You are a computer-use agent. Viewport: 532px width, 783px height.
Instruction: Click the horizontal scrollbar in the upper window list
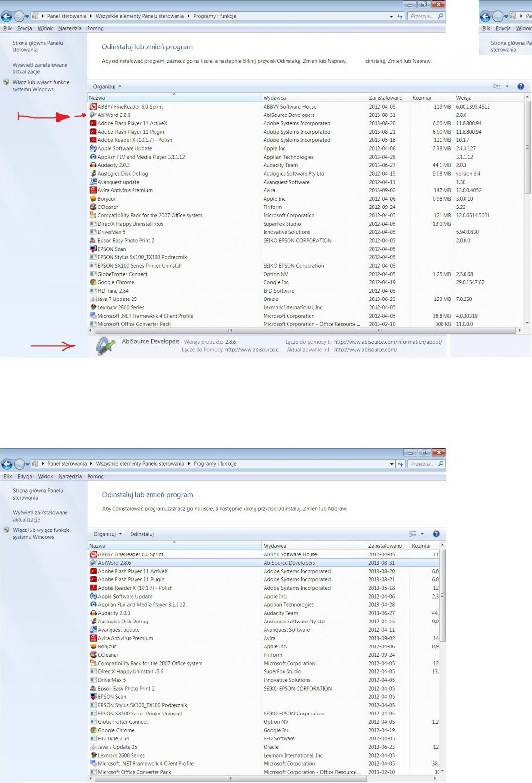306,331
